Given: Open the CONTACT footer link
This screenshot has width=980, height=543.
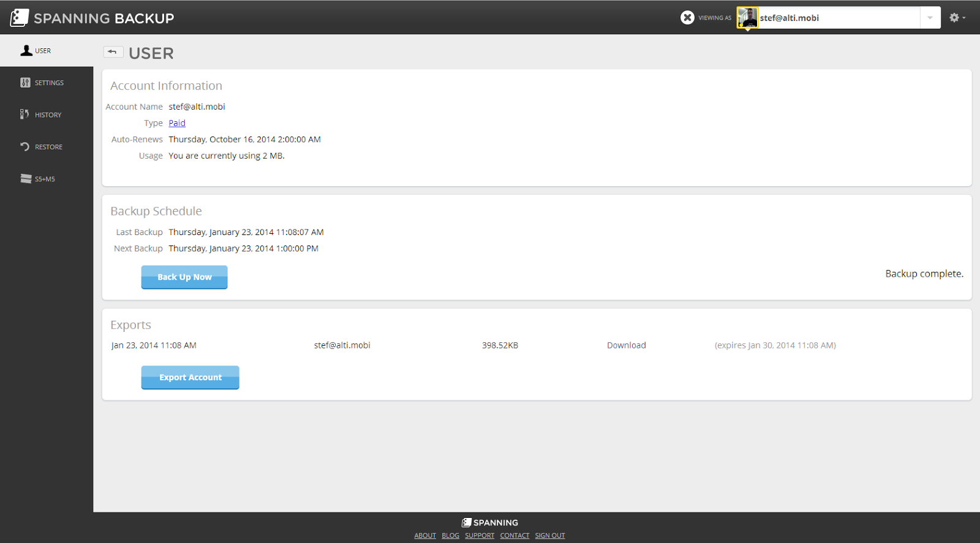Looking at the screenshot, I should (x=514, y=536).
